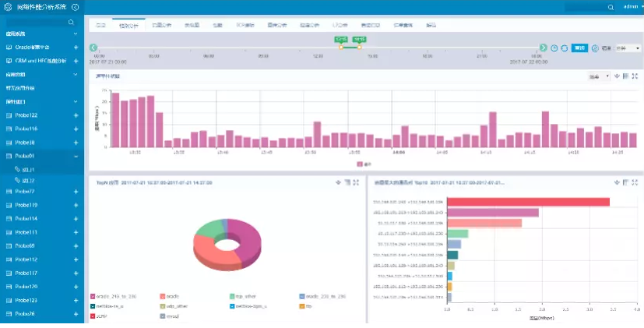
Task: Toggle the mysql legend entry
Action: point(173,316)
